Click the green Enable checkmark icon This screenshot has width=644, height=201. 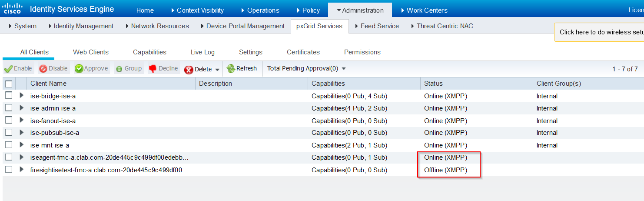point(8,69)
